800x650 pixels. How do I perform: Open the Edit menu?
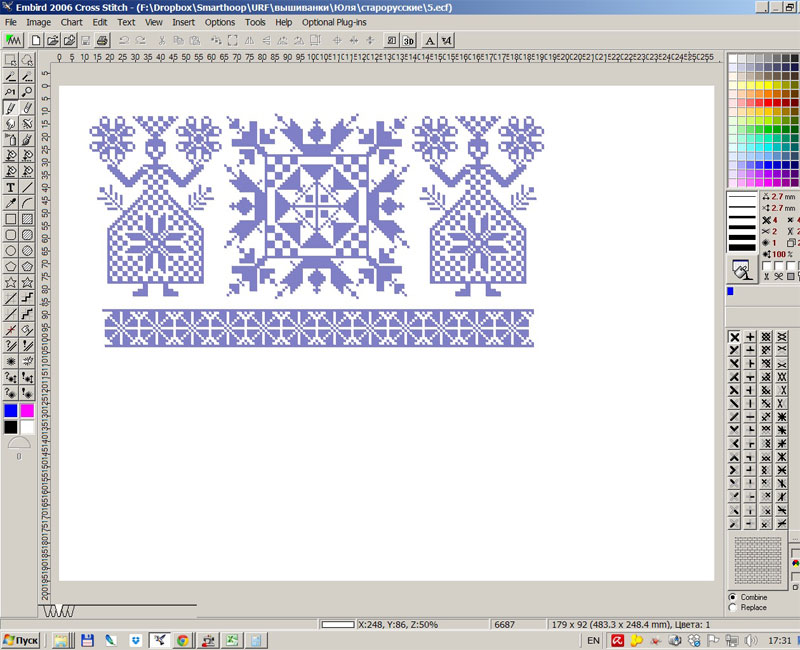tap(99, 22)
